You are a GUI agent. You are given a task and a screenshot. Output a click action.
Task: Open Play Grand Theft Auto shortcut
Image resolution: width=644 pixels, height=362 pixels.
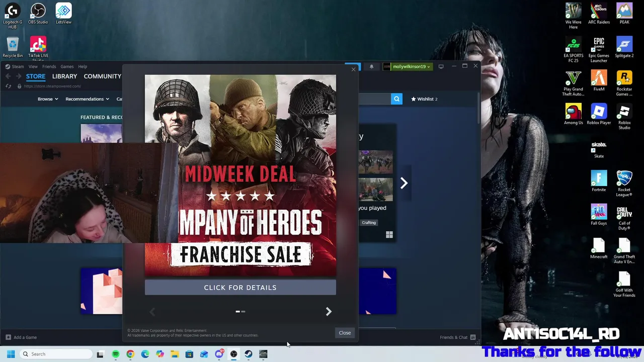[x=574, y=83]
